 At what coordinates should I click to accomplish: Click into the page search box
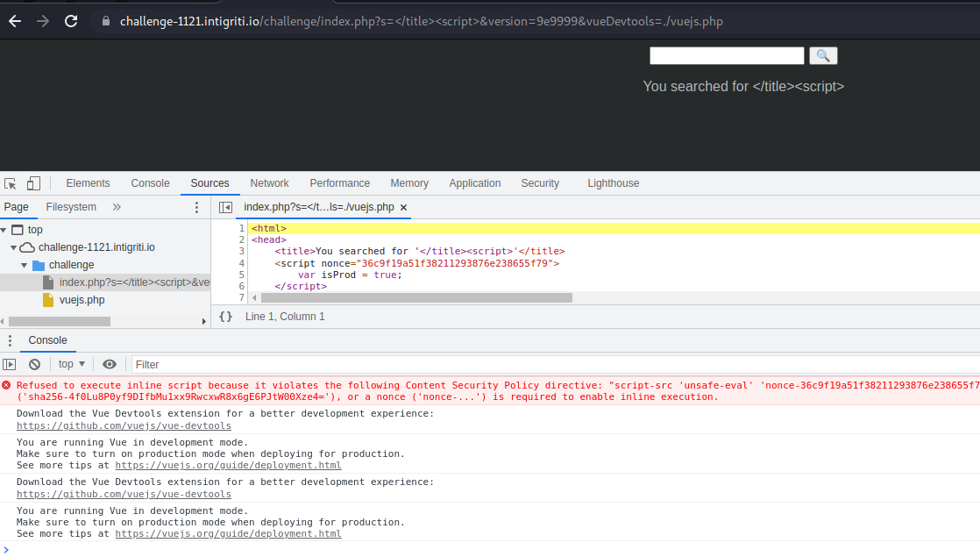click(727, 55)
